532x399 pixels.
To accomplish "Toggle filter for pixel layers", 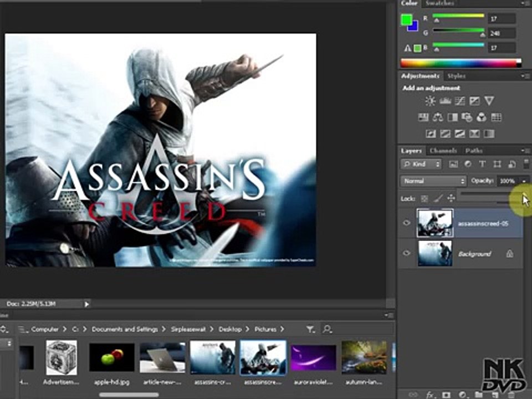I will pos(453,164).
